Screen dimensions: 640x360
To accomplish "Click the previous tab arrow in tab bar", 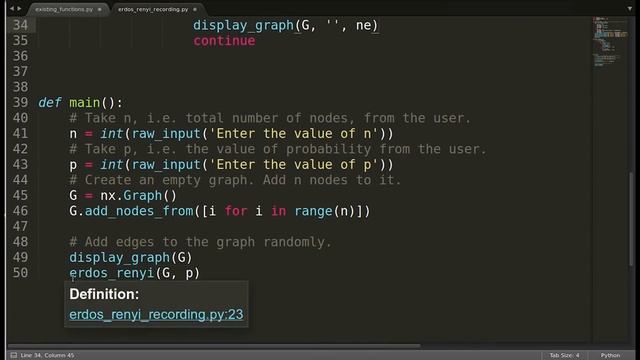I will tap(12, 8).
